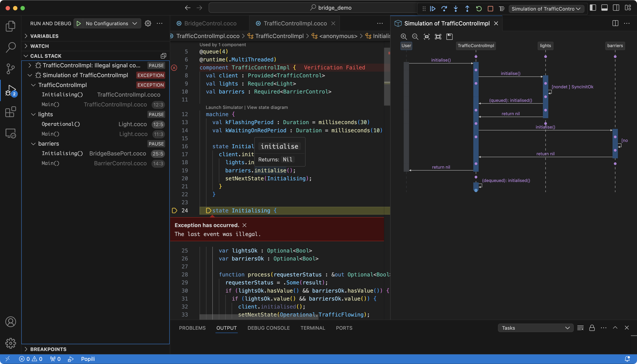Screen dimensions: 637x364
Task: Split the simulation editor right
Action: click(x=615, y=23)
